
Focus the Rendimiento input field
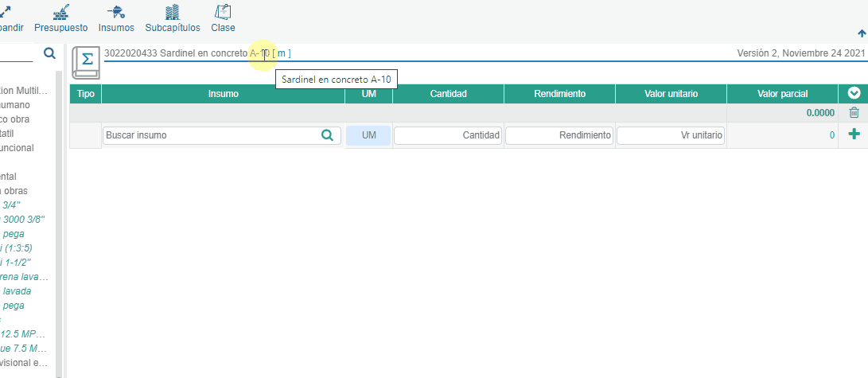[x=559, y=135]
